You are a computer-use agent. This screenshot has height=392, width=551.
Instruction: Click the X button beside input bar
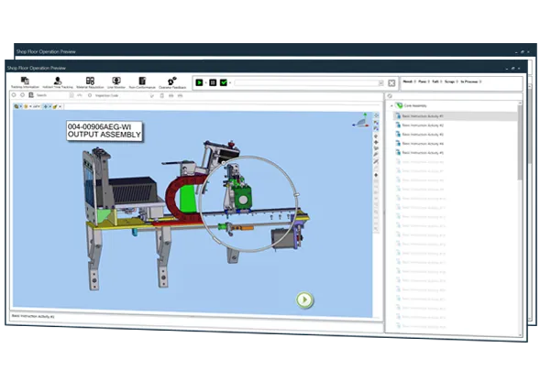(x=391, y=82)
